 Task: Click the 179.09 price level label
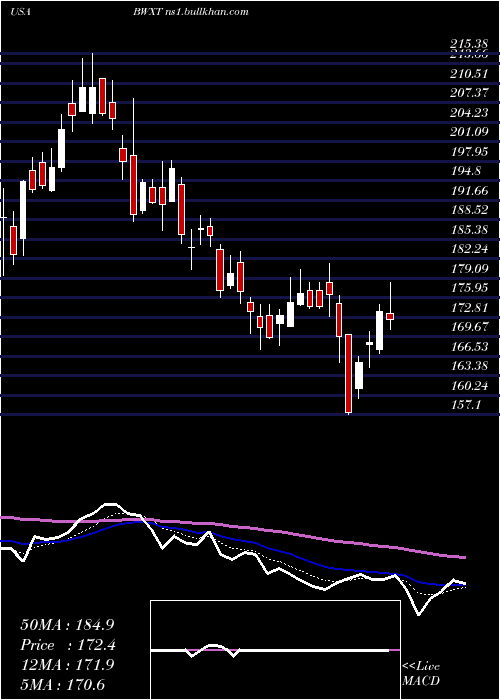[x=469, y=269]
